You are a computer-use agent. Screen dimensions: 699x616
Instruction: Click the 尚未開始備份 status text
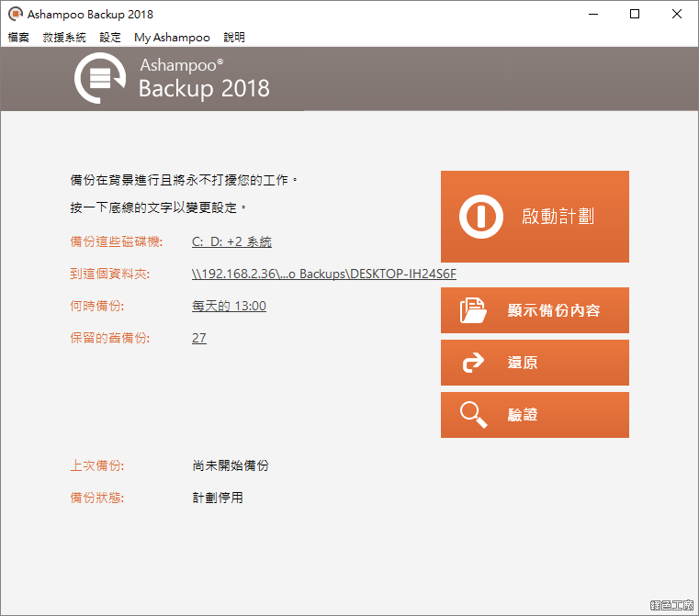pos(231,465)
